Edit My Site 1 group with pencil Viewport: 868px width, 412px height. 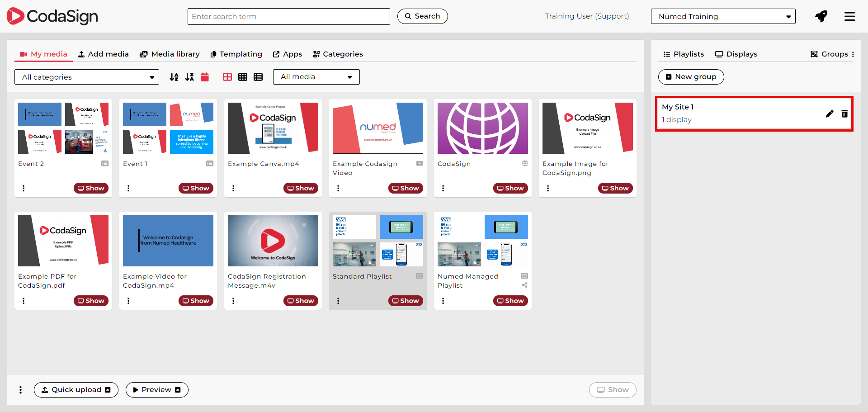(x=829, y=114)
